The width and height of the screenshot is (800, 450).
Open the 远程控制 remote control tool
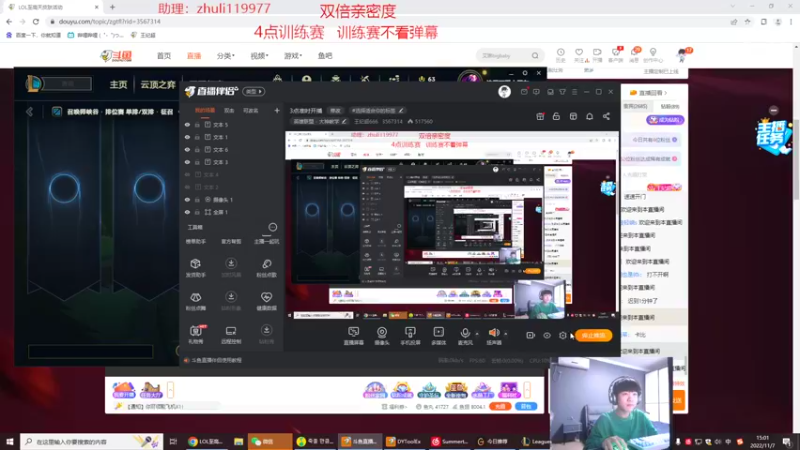pyautogui.click(x=231, y=334)
